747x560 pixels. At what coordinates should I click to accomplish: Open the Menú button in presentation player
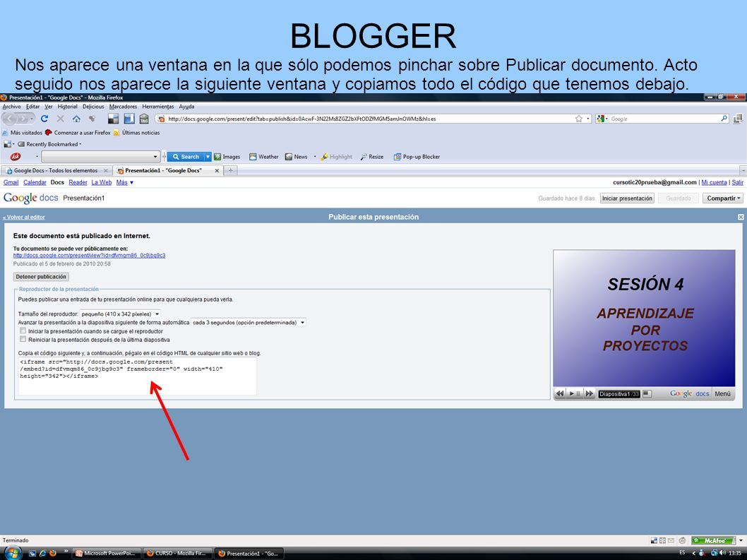(x=722, y=393)
